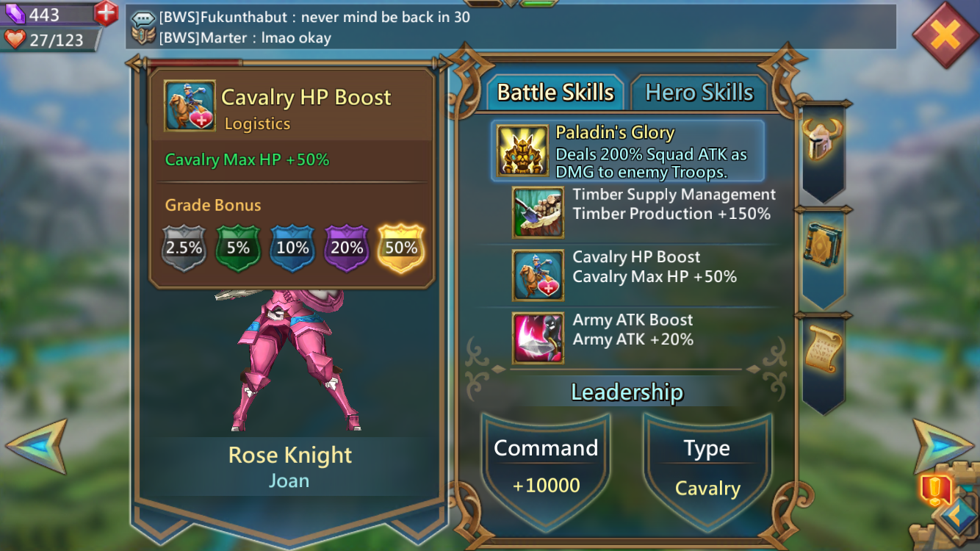Screen dimensions: 980x551
Task: Open the spellbook side tab
Action: [823, 246]
